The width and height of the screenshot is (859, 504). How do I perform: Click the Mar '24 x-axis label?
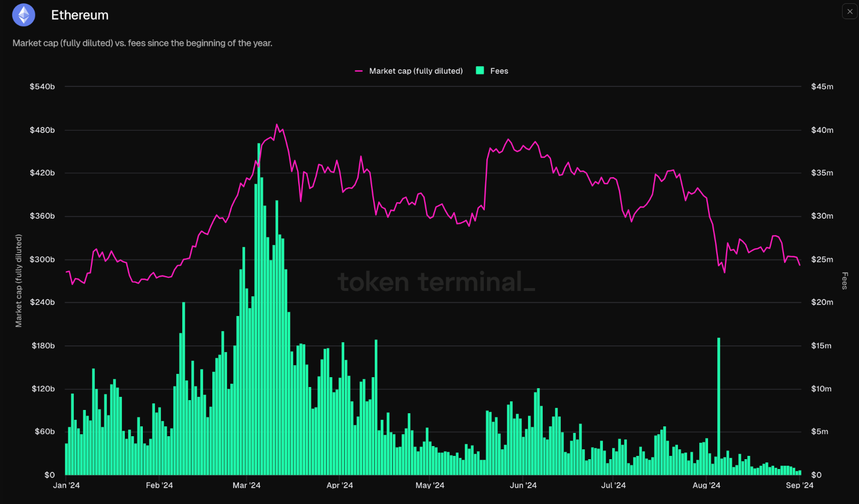point(247,485)
